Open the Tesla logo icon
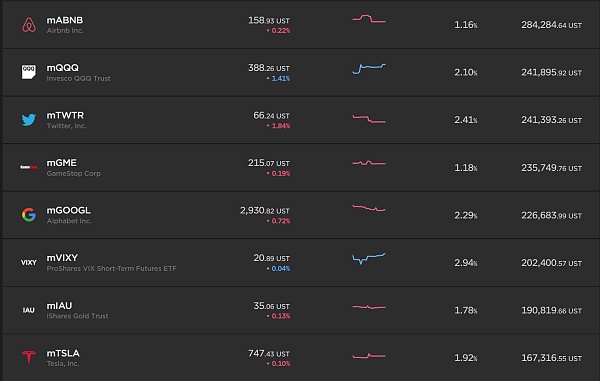 tap(29, 357)
